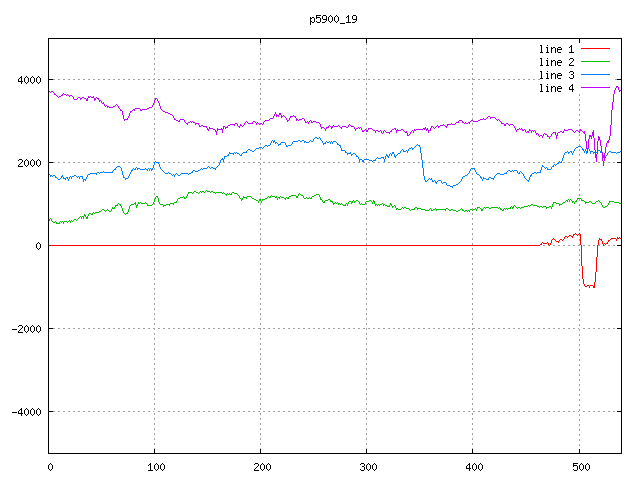Click the x-axis label 400
640x480 pixels.
point(474,467)
